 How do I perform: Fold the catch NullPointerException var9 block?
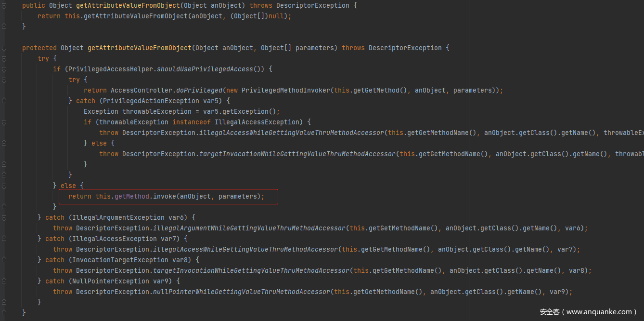(4, 281)
